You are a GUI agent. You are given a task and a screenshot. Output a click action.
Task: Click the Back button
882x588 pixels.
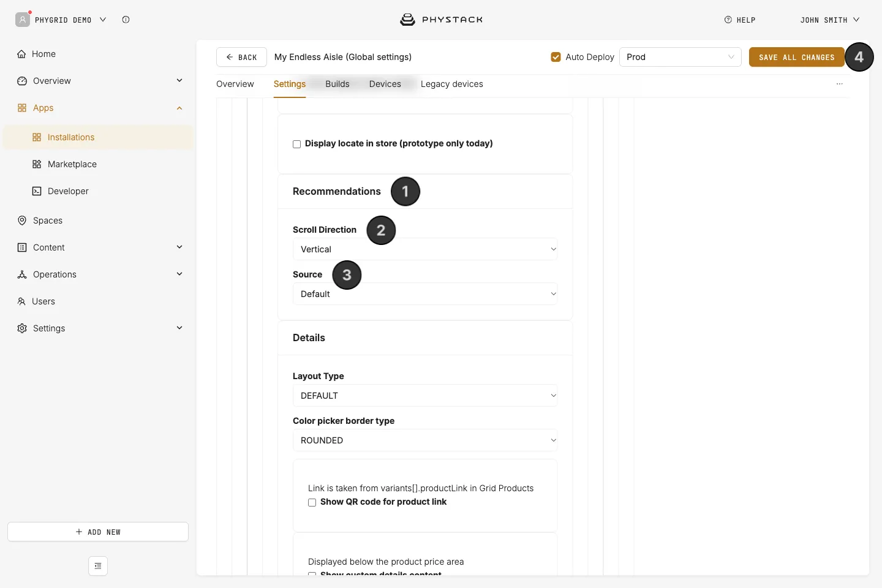coord(241,57)
